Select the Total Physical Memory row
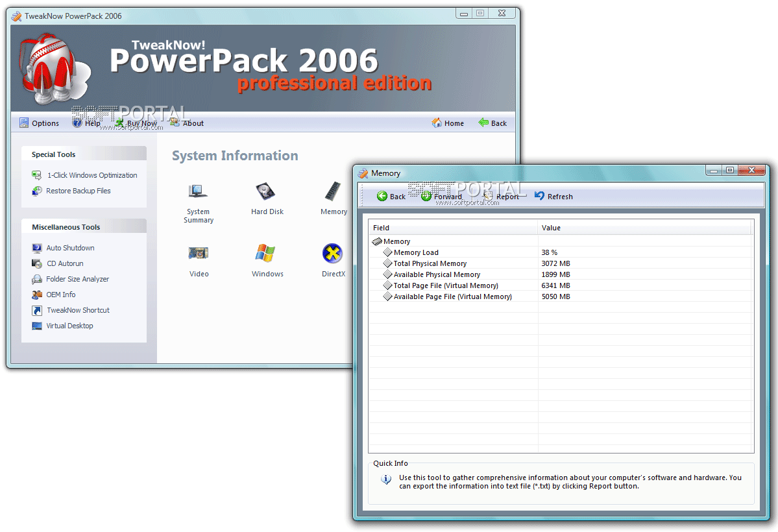 [561, 263]
